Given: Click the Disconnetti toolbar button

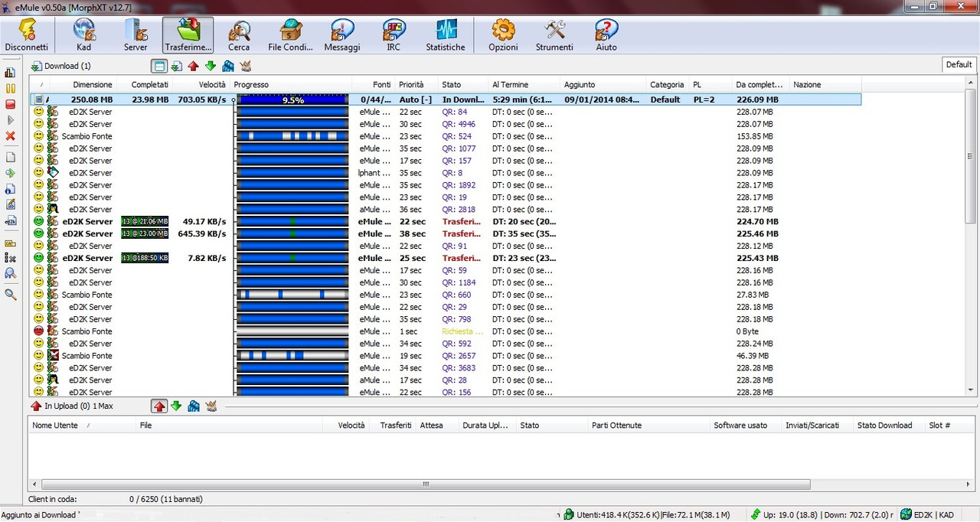Looking at the screenshot, I should [27, 35].
